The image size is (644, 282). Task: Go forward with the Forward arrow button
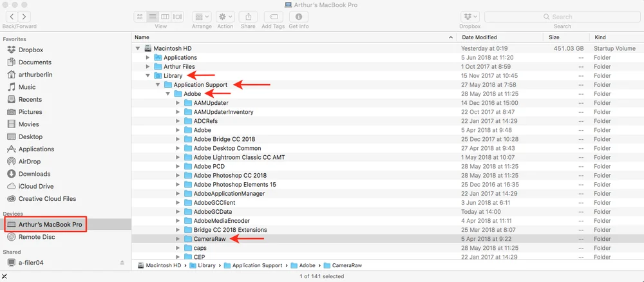[24, 17]
